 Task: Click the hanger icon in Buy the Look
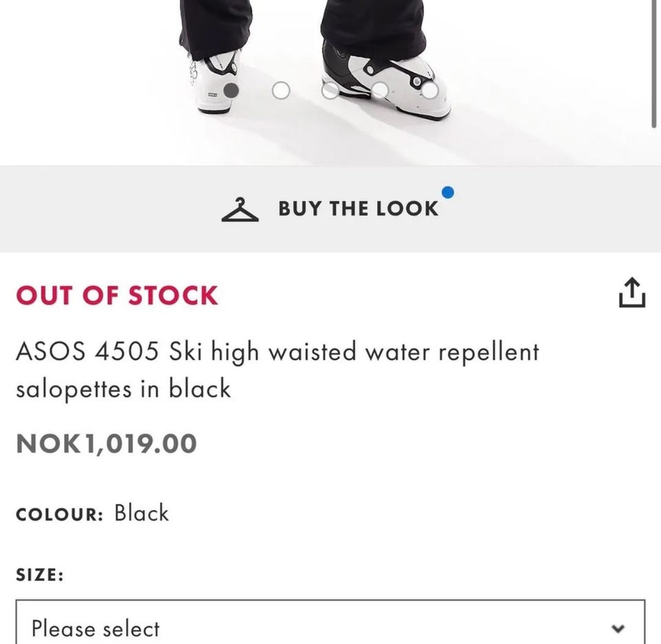point(240,209)
